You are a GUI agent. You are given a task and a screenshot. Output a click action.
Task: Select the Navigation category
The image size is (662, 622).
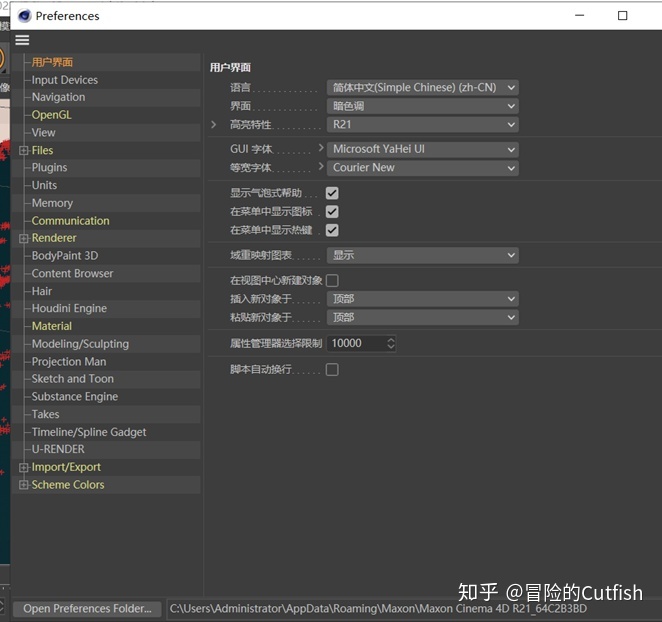click(59, 97)
